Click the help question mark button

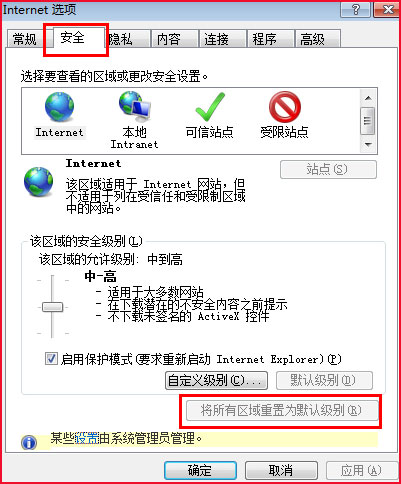click(356, 10)
